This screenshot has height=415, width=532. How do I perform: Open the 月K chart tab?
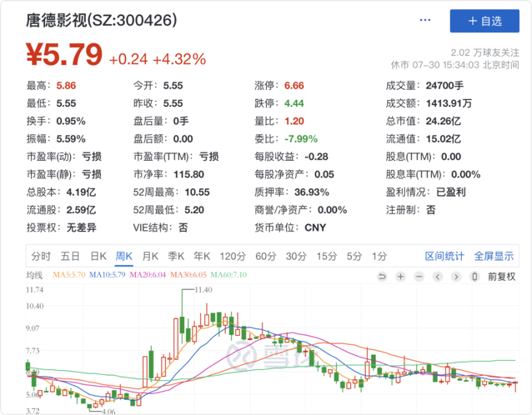pyautogui.click(x=150, y=257)
